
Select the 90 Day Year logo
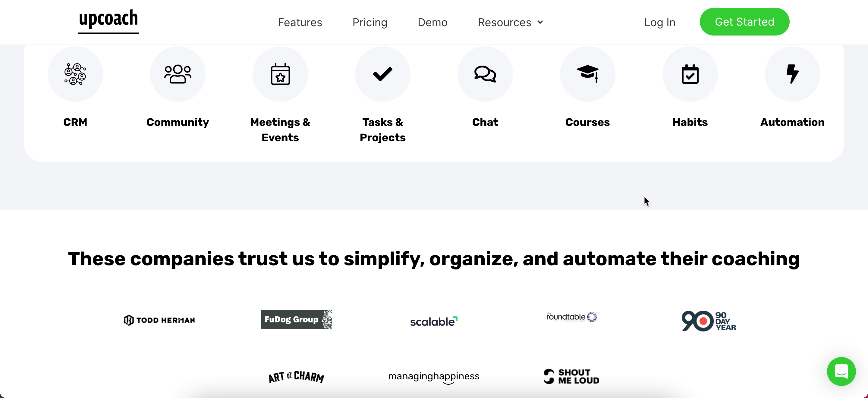(709, 321)
